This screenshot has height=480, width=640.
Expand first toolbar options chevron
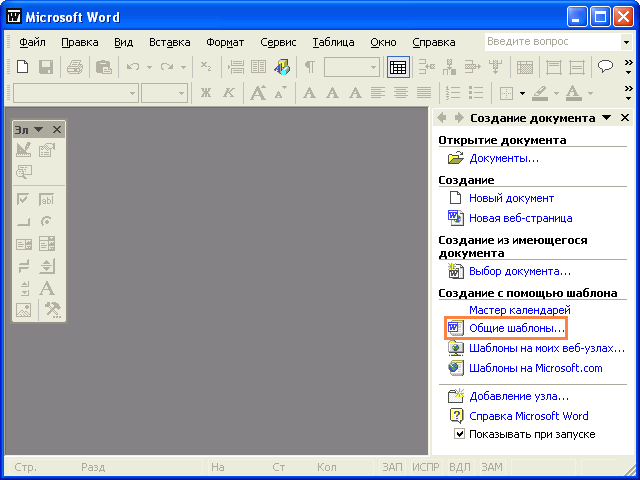pyautogui.click(x=629, y=67)
